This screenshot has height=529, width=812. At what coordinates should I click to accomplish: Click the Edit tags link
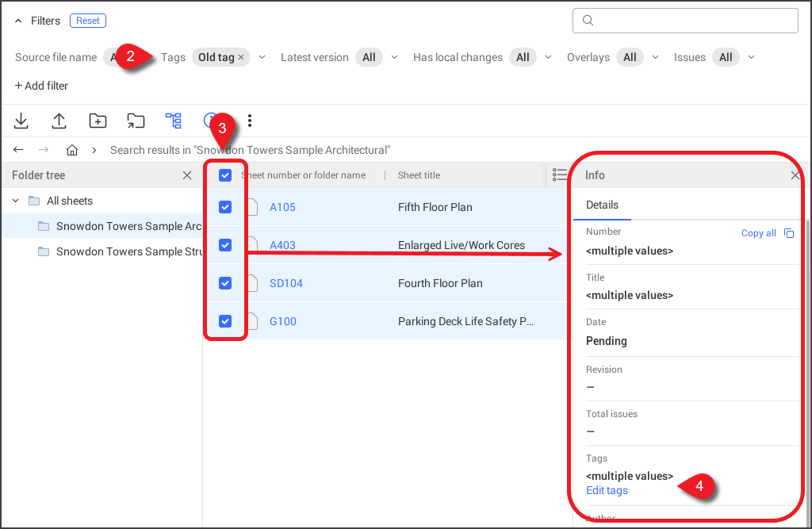pyautogui.click(x=607, y=490)
